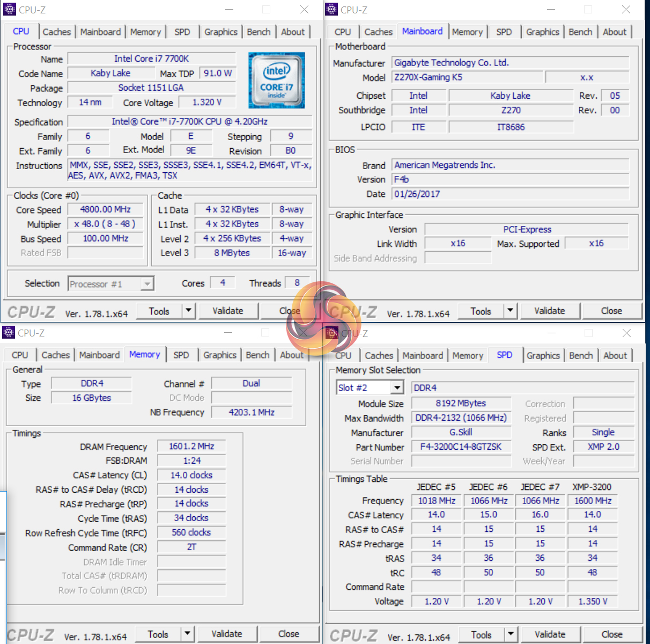
Task: Open the Graphics tab in the Mainboard window
Action: pyautogui.click(x=543, y=32)
